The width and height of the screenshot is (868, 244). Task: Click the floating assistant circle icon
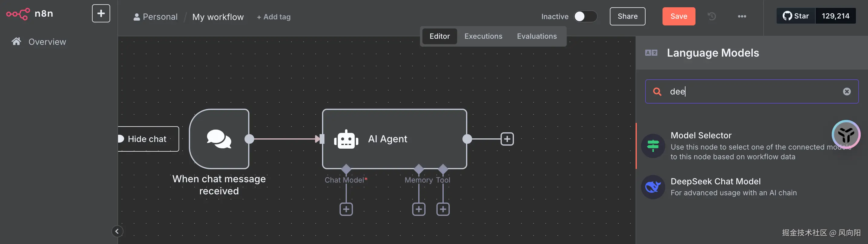[x=846, y=135]
